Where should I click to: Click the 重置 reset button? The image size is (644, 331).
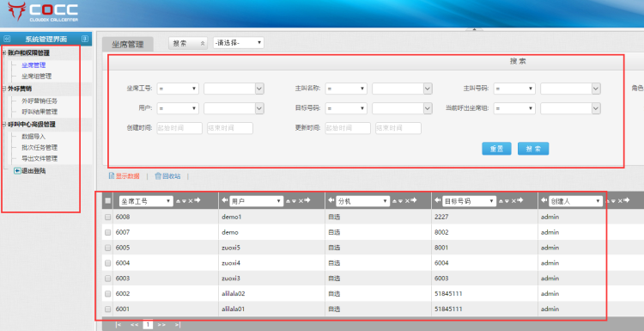496,149
